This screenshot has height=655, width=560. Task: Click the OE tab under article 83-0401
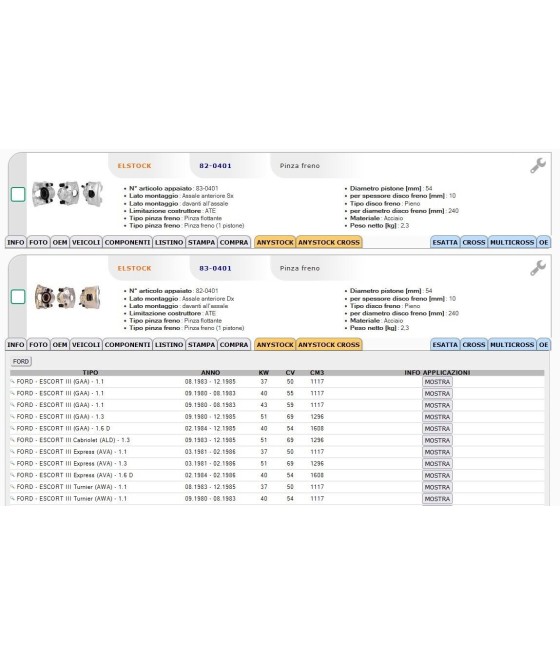[x=543, y=345]
